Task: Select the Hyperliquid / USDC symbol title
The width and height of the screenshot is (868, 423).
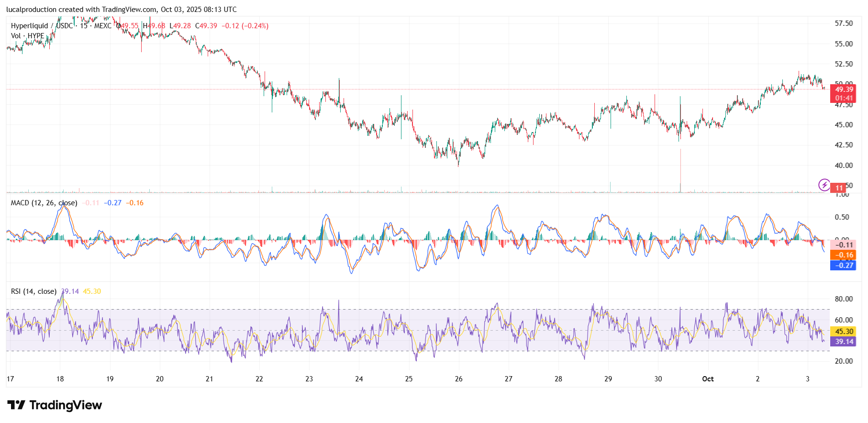Action: pyautogui.click(x=42, y=26)
